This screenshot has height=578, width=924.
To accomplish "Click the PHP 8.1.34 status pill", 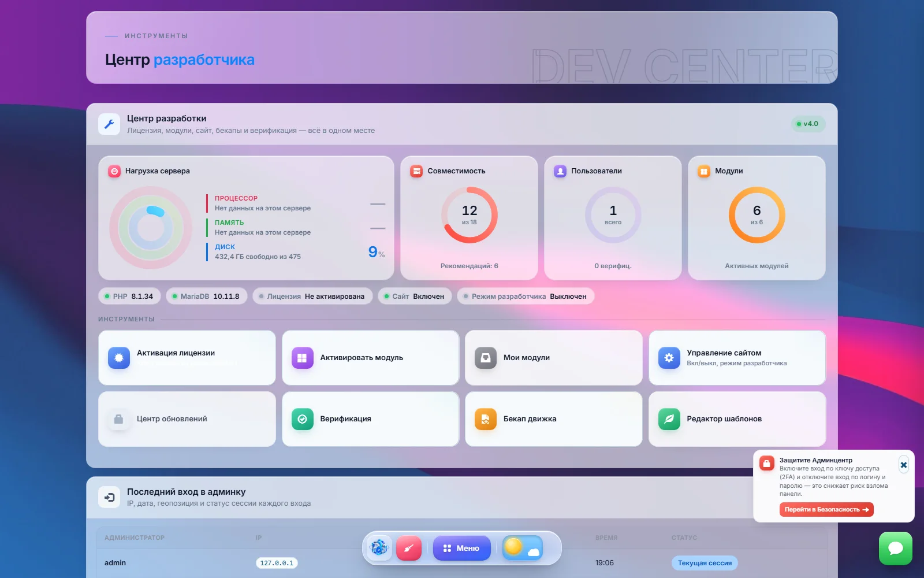I will [x=130, y=297].
